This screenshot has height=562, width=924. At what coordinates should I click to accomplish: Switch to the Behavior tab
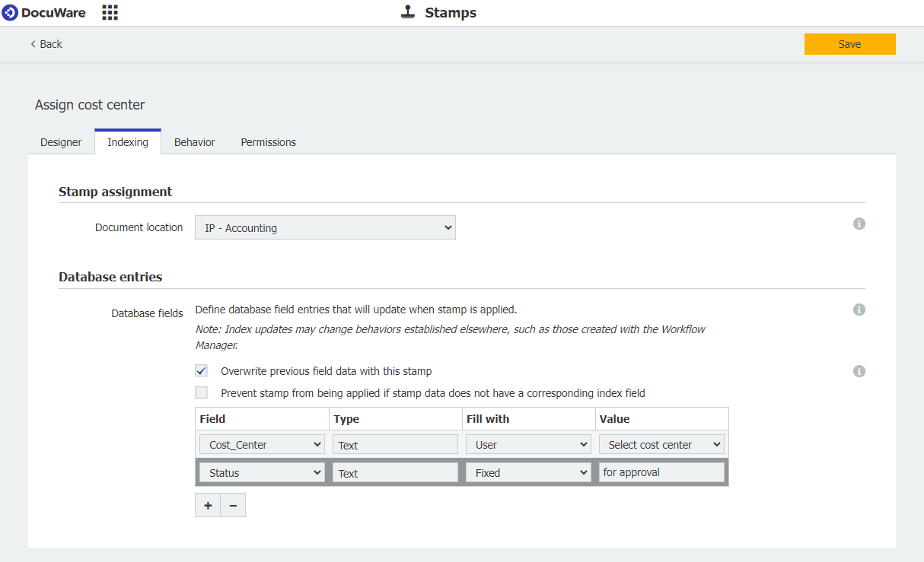[x=194, y=142]
